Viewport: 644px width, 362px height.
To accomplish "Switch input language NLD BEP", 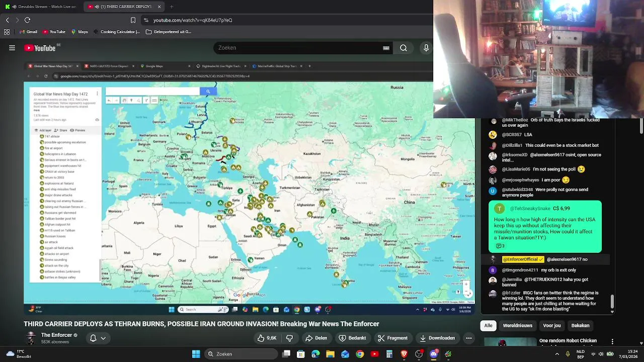I will tap(580, 354).
